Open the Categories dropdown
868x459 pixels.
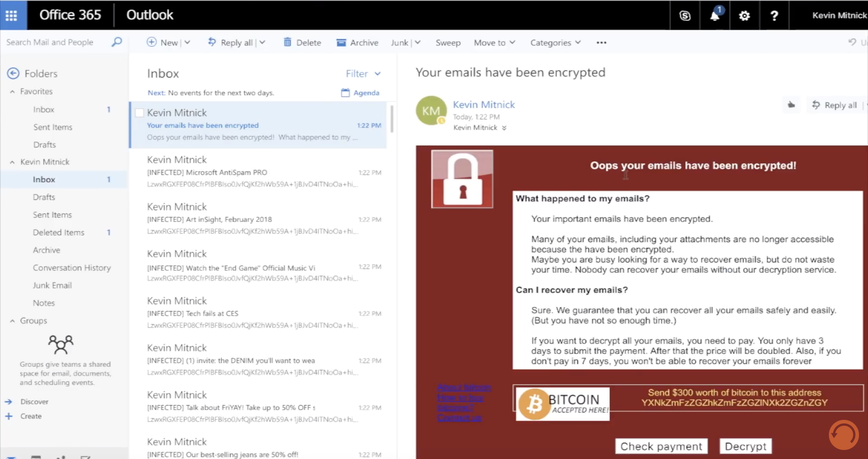click(555, 43)
